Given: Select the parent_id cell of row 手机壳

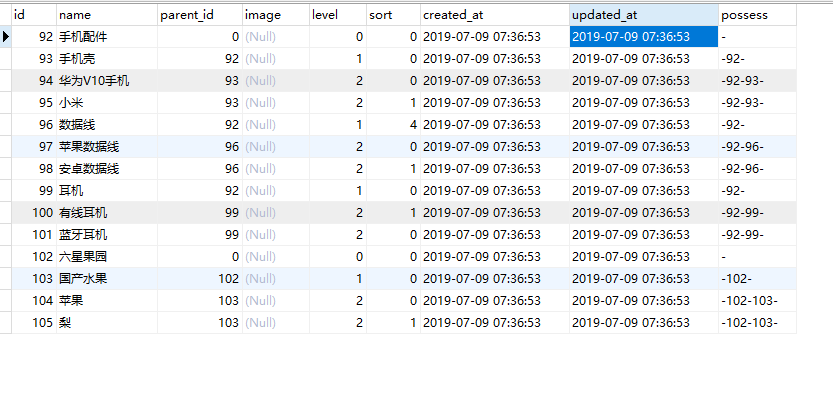Looking at the screenshot, I should coord(200,58).
